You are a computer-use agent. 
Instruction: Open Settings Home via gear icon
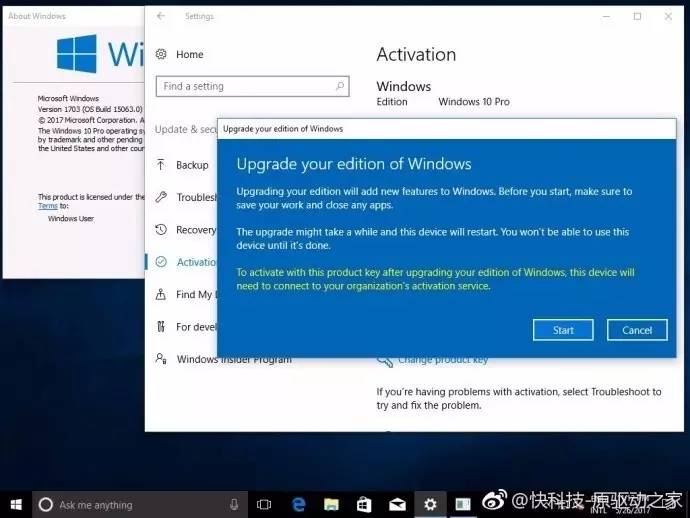coord(162,55)
